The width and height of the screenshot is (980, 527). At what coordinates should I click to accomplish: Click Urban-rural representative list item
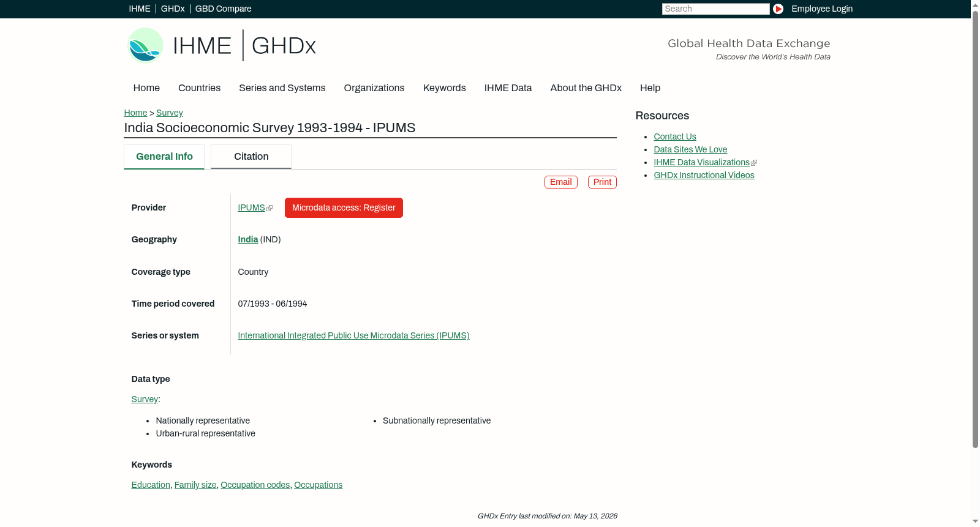click(205, 433)
